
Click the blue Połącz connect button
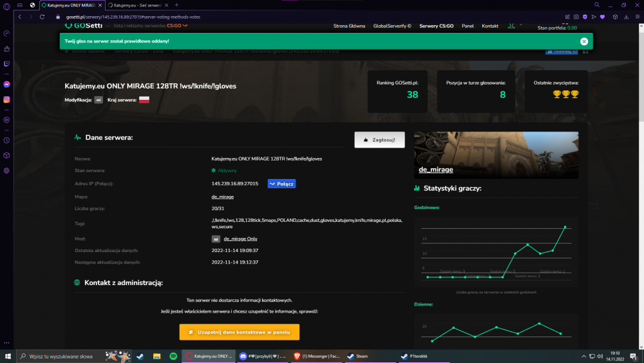[282, 184]
